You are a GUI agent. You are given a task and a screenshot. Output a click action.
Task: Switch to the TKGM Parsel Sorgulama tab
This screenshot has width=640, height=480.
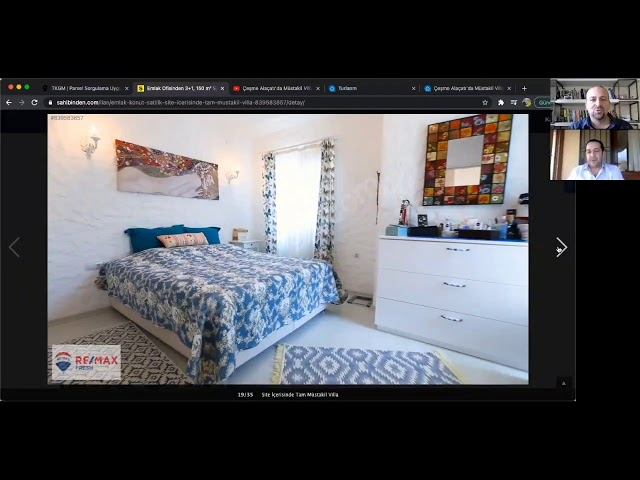pos(86,88)
